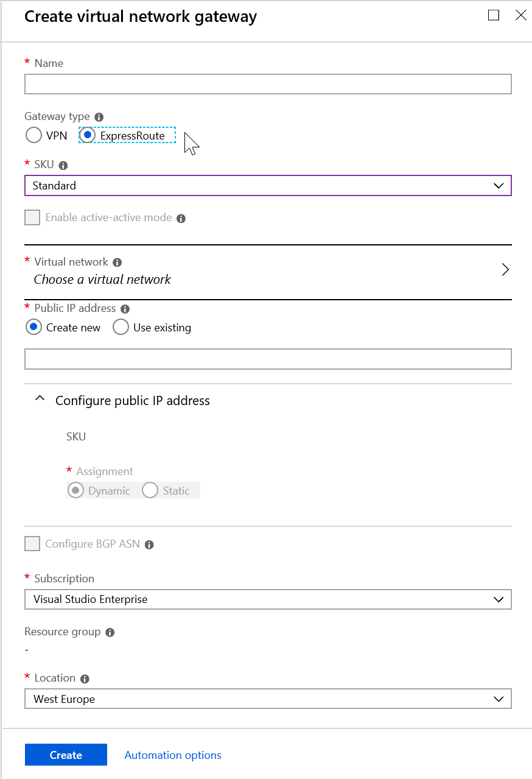The width and height of the screenshot is (532, 779).
Task: Choose Use existing public IP address
Action: tap(122, 328)
